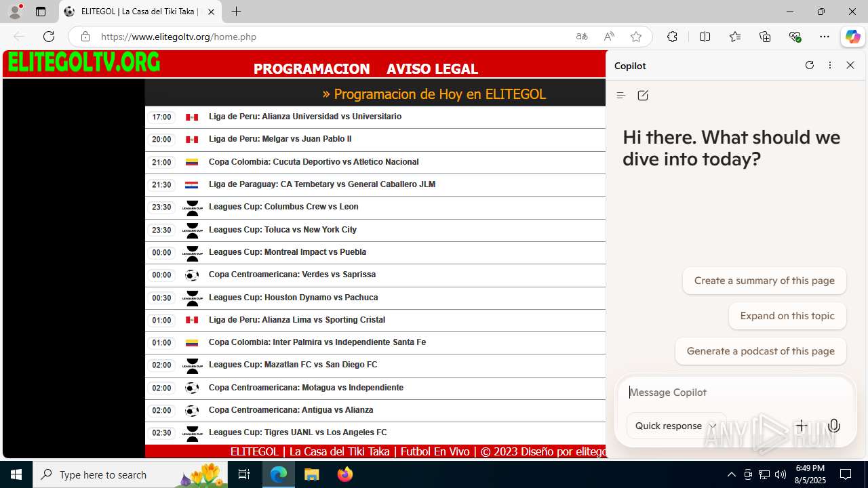Viewport: 868px width, 488px height.
Task: Open the volume control in system tray
Action: click(x=781, y=474)
